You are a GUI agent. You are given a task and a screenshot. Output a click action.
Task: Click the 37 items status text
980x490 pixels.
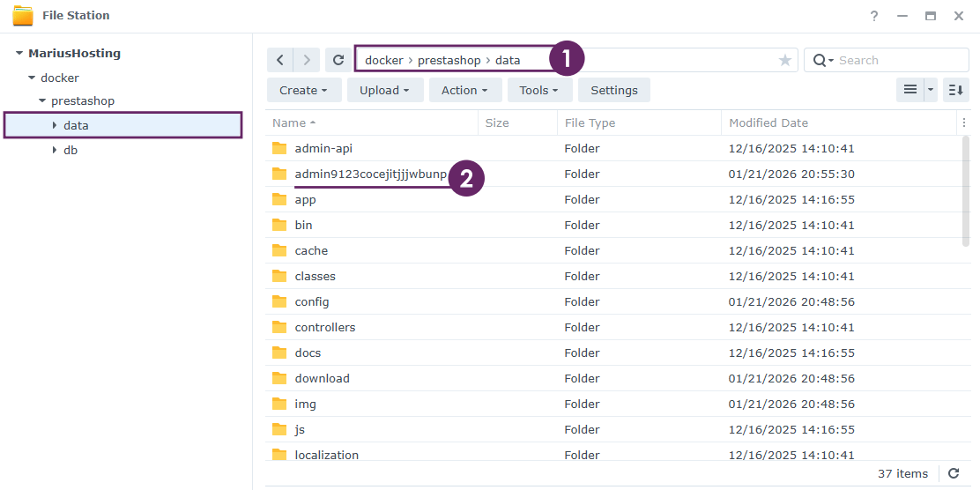point(902,474)
